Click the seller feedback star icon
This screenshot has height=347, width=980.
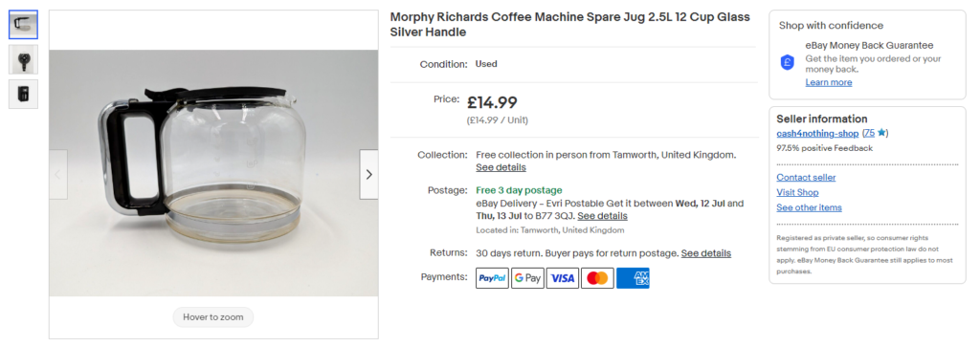point(880,133)
